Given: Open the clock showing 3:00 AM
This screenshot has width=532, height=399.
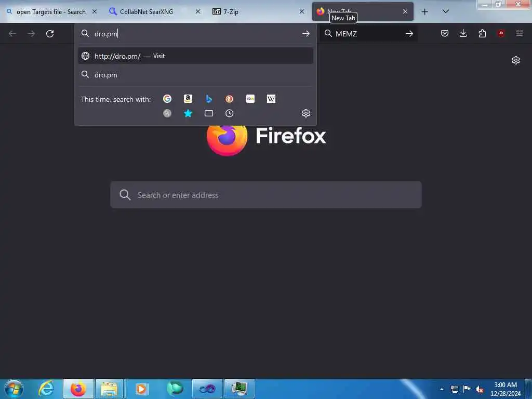Looking at the screenshot, I should (506, 389).
